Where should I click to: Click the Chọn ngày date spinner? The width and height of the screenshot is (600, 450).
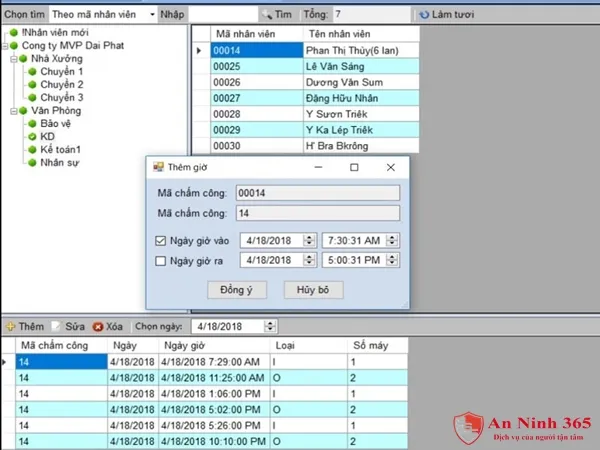[x=270, y=326]
